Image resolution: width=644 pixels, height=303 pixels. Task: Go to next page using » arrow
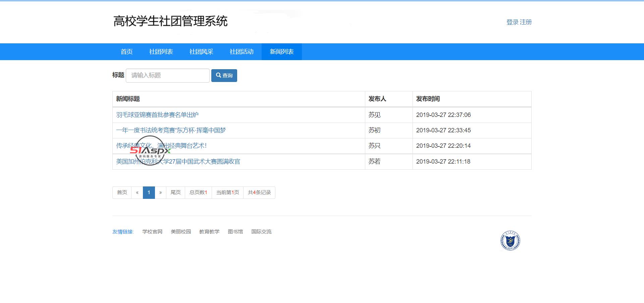pos(160,192)
